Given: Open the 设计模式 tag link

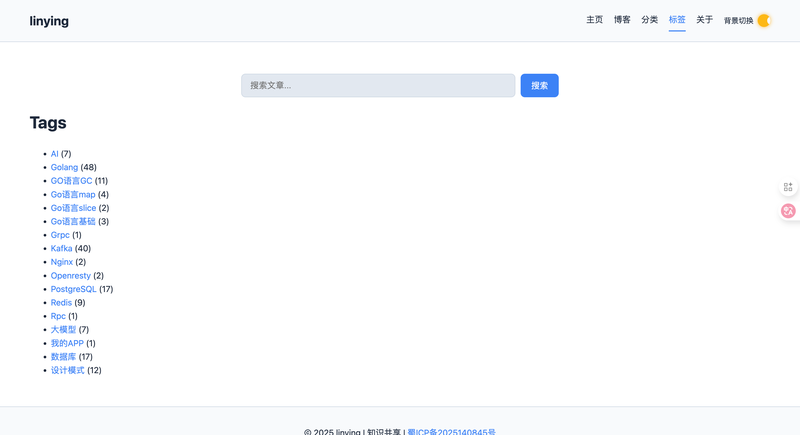Looking at the screenshot, I should 67,370.
